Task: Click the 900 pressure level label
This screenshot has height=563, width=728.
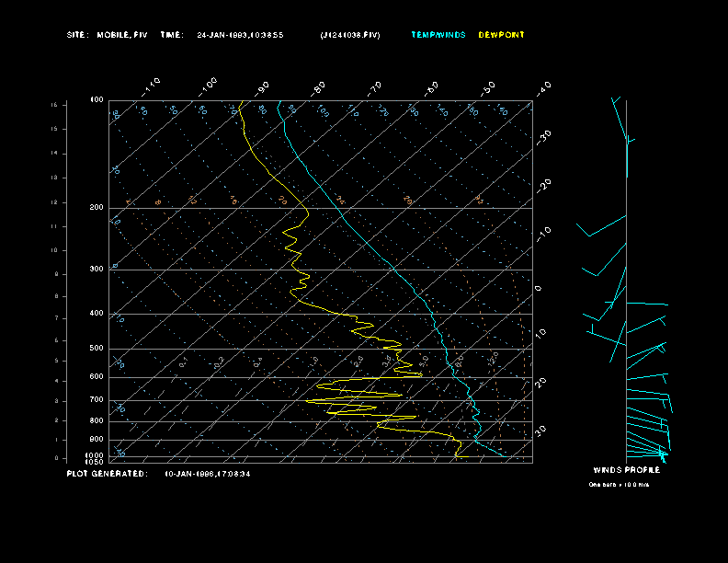Action: click(97, 440)
